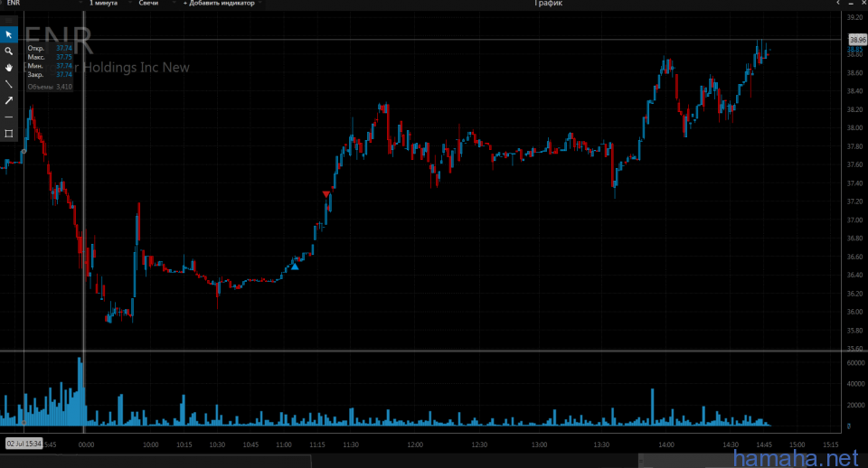The width and height of the screenshot is (868, 468).
Task: Click the 15:15 time axis label
Action: [830, 445]
